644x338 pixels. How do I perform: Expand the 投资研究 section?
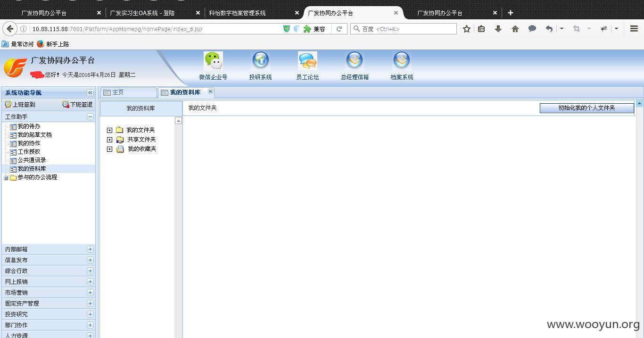[x=90, y=314]
